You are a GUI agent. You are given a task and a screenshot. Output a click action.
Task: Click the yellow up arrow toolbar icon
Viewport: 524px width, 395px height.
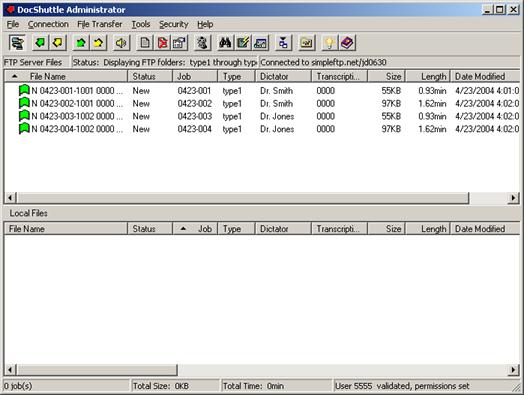[98, 43]
